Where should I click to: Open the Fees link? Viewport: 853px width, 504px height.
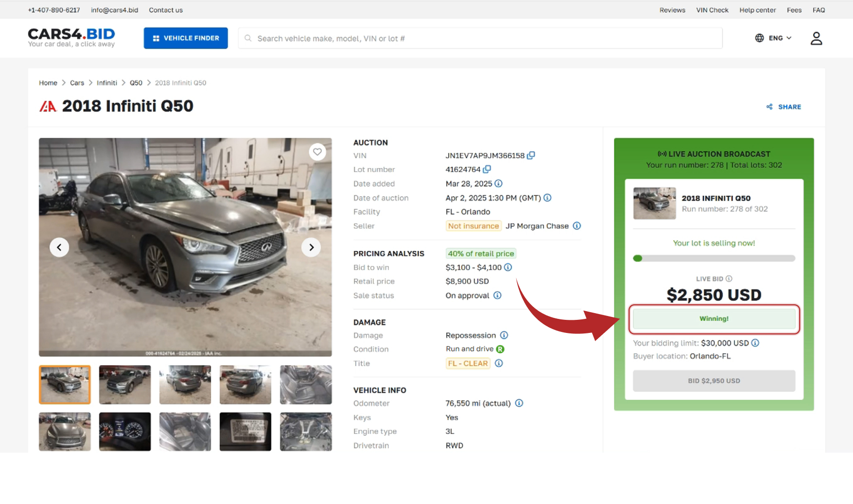point(794,10)
